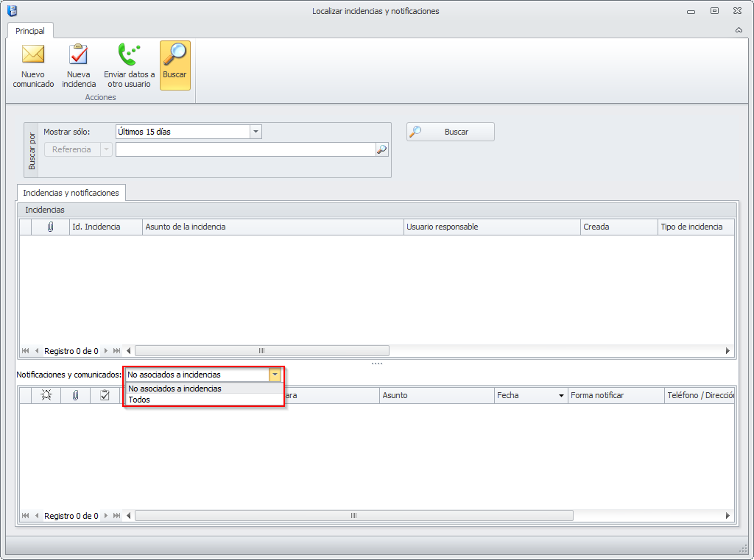This screenshot has width=754, height=560.
Task: Toggle the Notificaciones y comunicados dropdown arrow
Action: click(x=275, y=375)
